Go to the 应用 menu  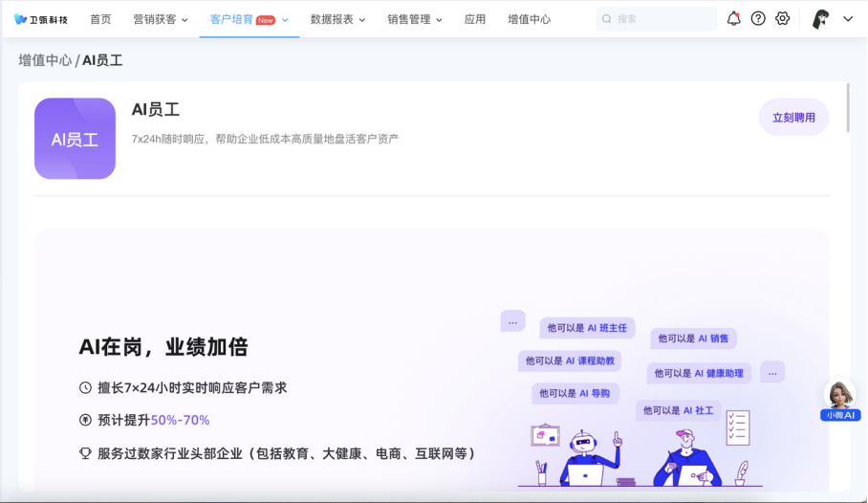tap(475, 19)
